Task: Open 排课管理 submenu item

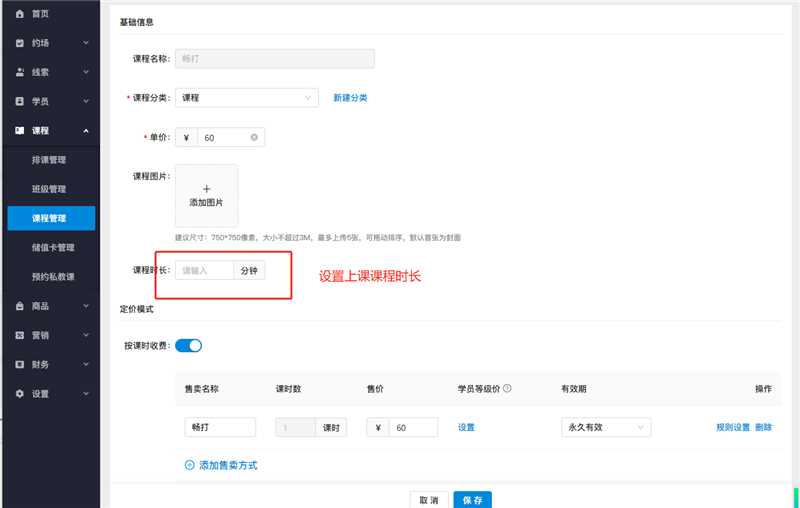Action: pos(49,160)
